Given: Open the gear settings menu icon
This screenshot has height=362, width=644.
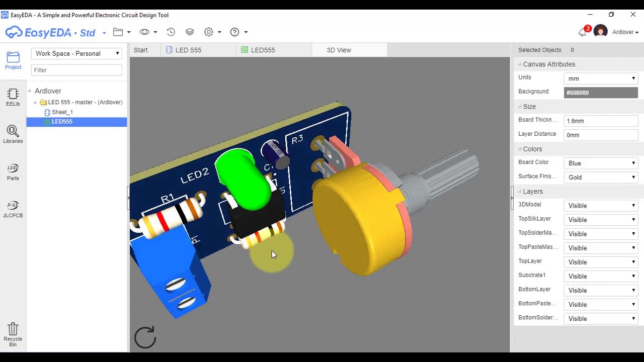Looking at the screenshot, I should tap(209, 32).
